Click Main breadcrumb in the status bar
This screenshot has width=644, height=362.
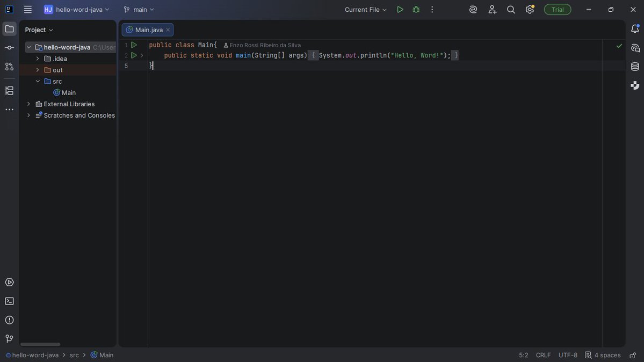[102, 355]
